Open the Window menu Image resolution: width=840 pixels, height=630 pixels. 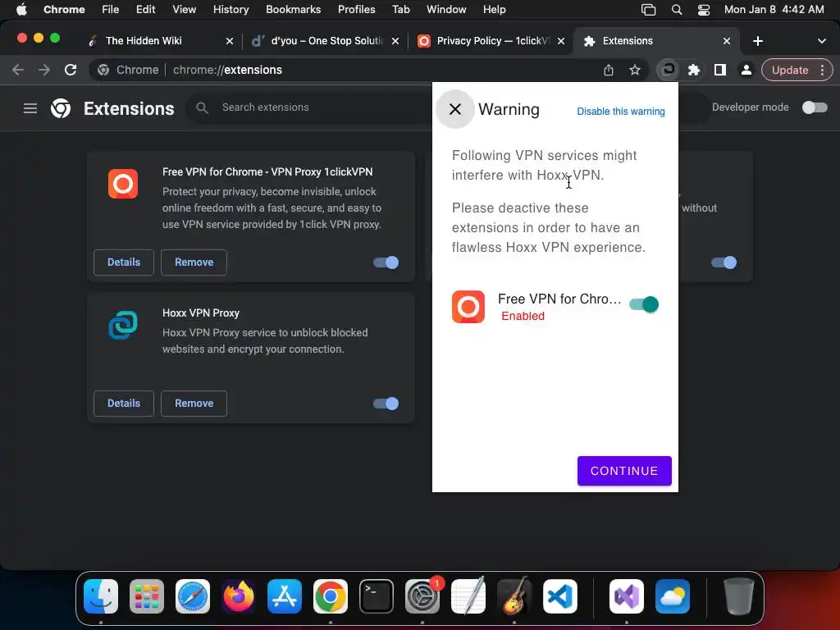tap(446, 10)
